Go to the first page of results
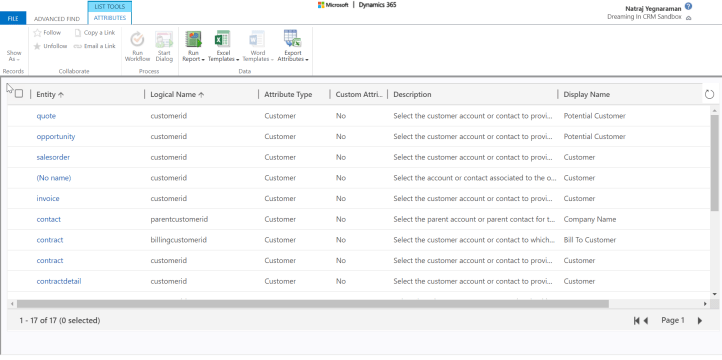Image resolution: width=722 pixels, height=360 pixels. 637,320
